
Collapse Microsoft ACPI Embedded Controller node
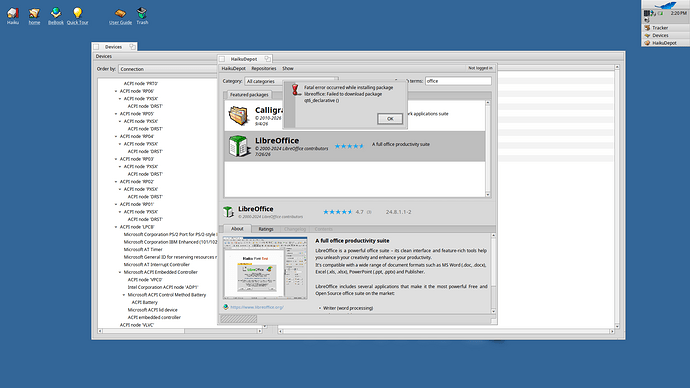pos(120,272)
